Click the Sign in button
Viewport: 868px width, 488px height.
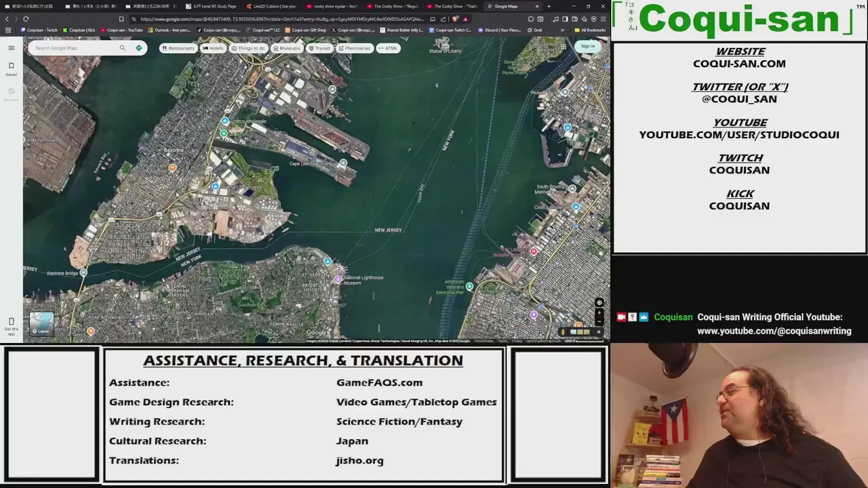[588, 46]
